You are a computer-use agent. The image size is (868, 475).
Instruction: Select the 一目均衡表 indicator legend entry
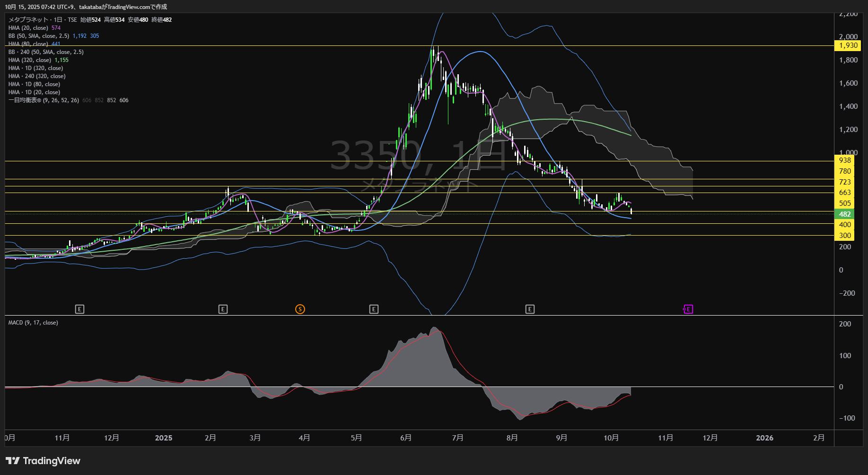[44, 100]
